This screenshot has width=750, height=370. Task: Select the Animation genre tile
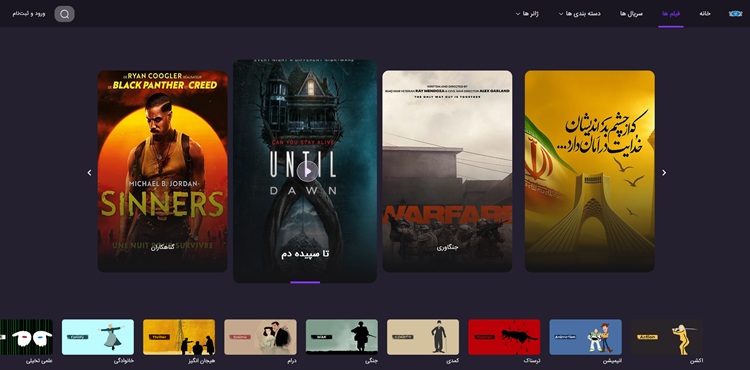pos(585,337)
